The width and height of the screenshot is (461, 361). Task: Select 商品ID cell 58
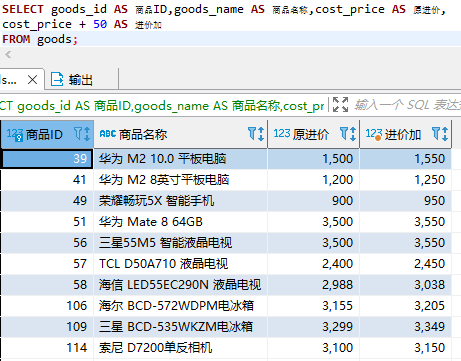47,285
